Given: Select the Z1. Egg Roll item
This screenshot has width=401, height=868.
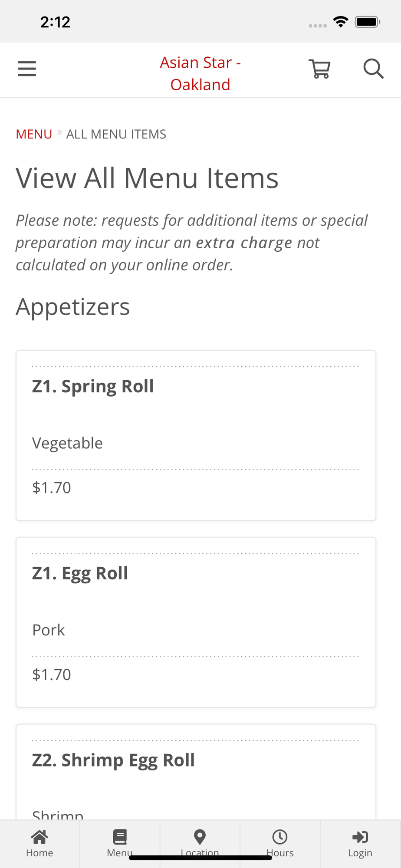Looking at the screenshot, I should (x=80, y=573).
